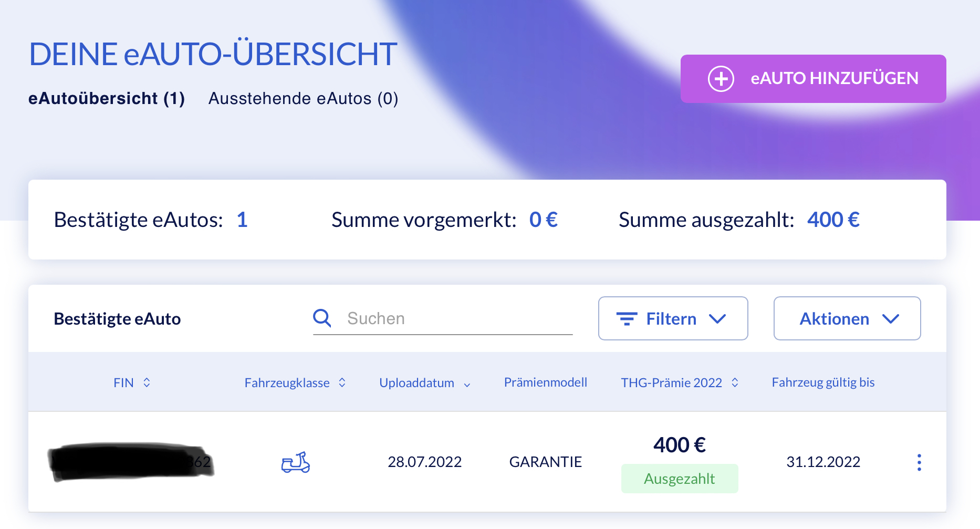Click the scooter vehicle class icon
This screenshot has height=529, width=980.
tap(296, 462)
